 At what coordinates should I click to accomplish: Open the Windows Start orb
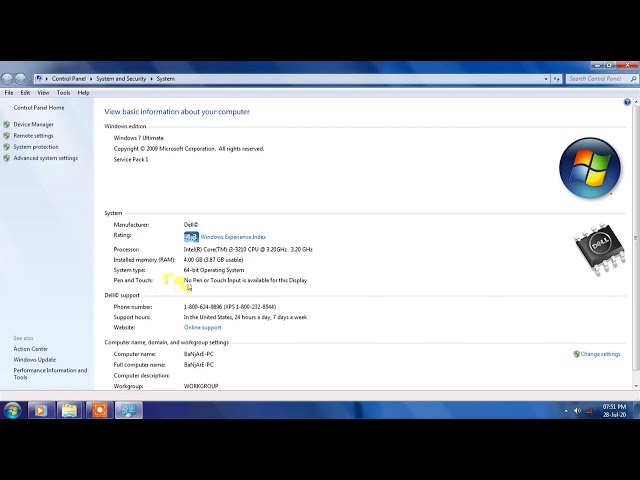click(13, 410)
